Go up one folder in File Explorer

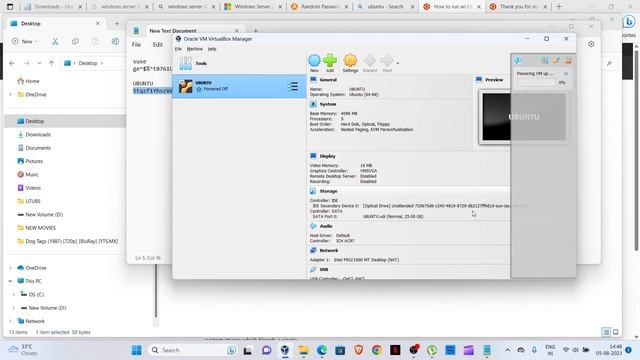(51, 63)
